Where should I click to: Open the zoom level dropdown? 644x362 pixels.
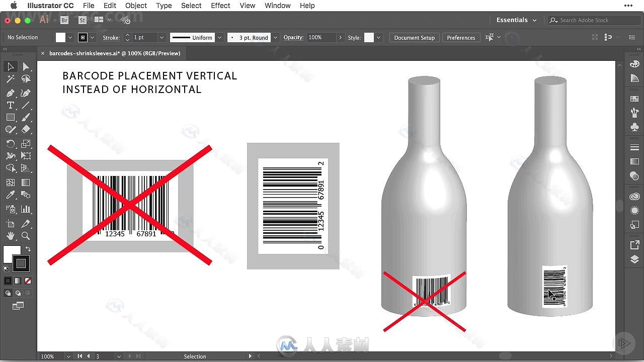click(x=68, y=356)
